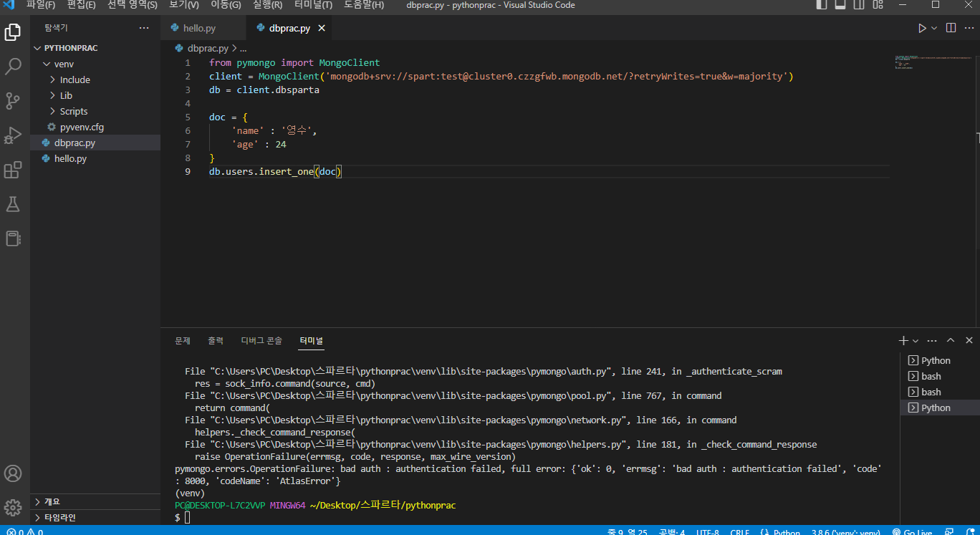Switch to the 문제 panel tab
980x535 pixels.
183,341
